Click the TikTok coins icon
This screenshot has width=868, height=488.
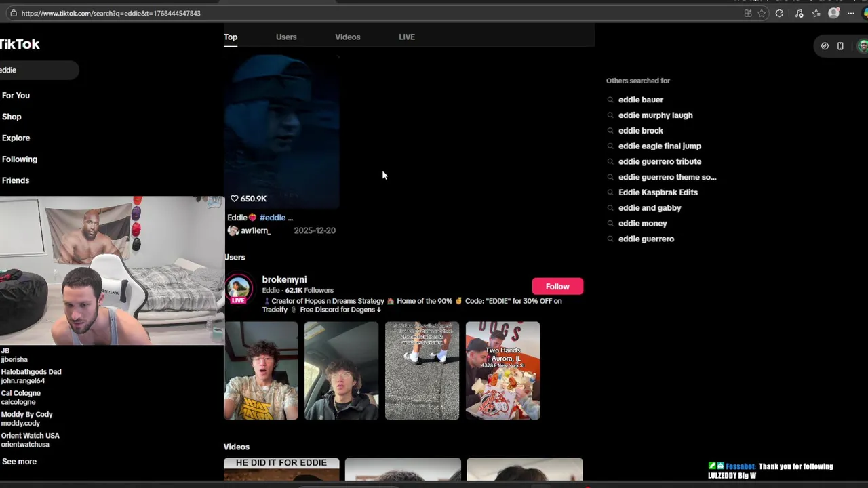(825, 46)
